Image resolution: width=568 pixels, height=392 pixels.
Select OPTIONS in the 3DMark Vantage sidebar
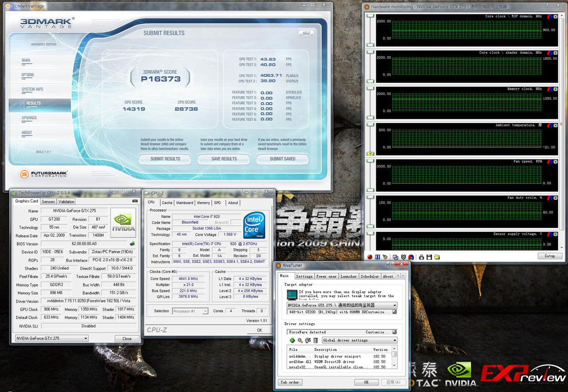pos(28,75)
